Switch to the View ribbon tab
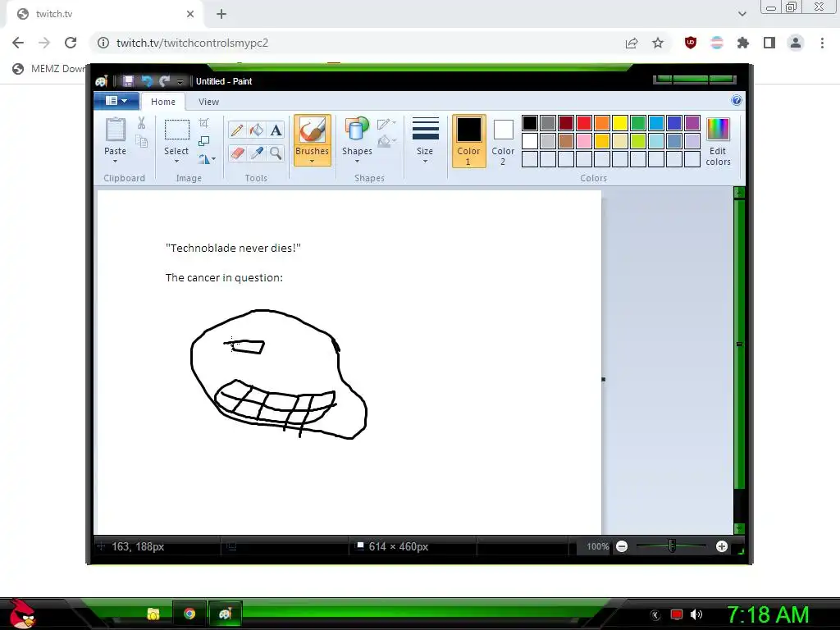This screenshot has width=840, height=630. [208, 102]
